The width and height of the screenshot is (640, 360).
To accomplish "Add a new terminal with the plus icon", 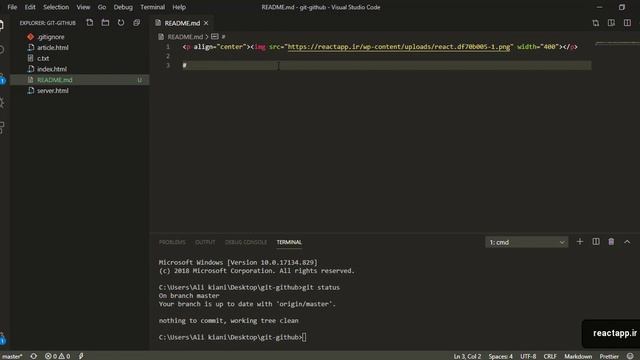I will pos(580,242).
